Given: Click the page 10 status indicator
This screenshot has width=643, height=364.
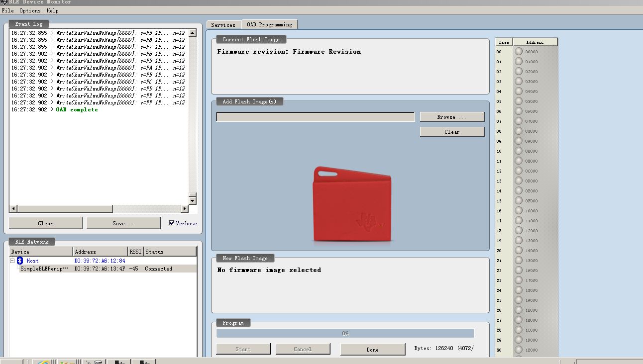Looking at the screenshot, I should [x=519, y=151].
